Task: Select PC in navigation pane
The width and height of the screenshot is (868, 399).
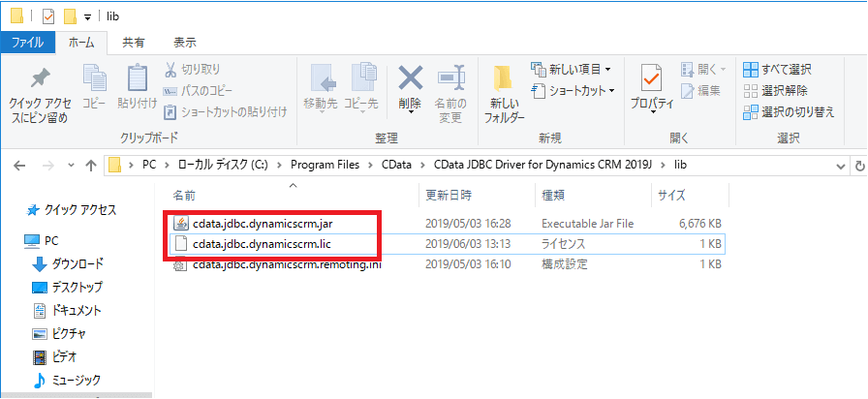Action: [x=42, y=241]
